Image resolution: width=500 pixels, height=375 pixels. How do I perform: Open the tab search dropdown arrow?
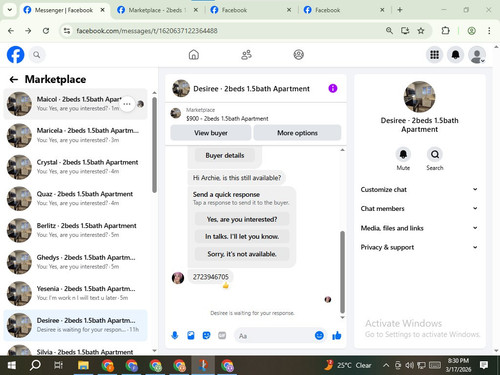coord(10,10)
